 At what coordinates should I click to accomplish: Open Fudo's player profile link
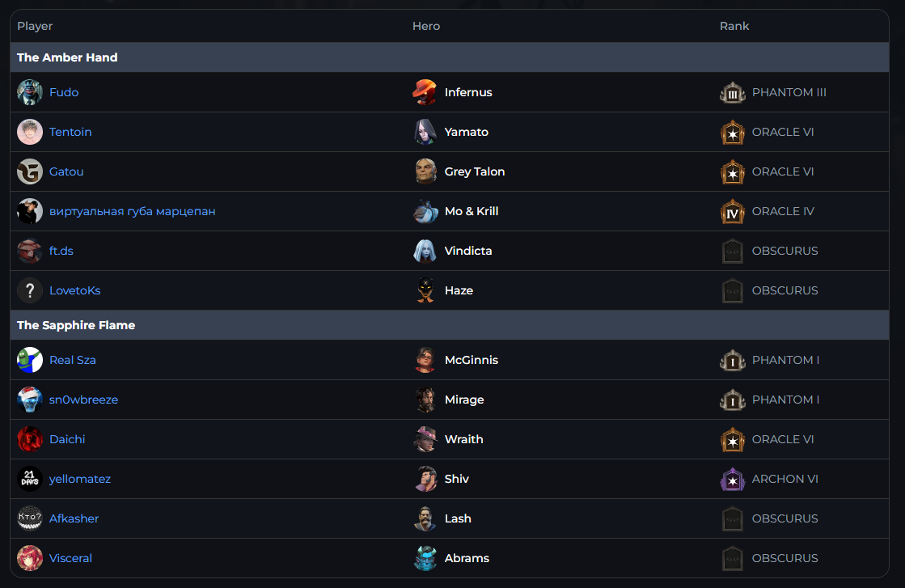point(64,92)
